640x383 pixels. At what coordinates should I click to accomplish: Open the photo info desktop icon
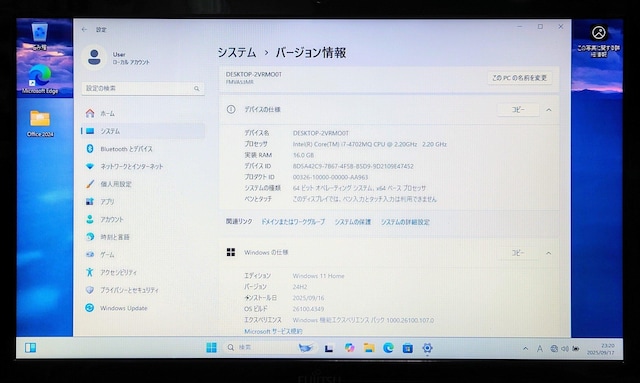click(598, 40)
